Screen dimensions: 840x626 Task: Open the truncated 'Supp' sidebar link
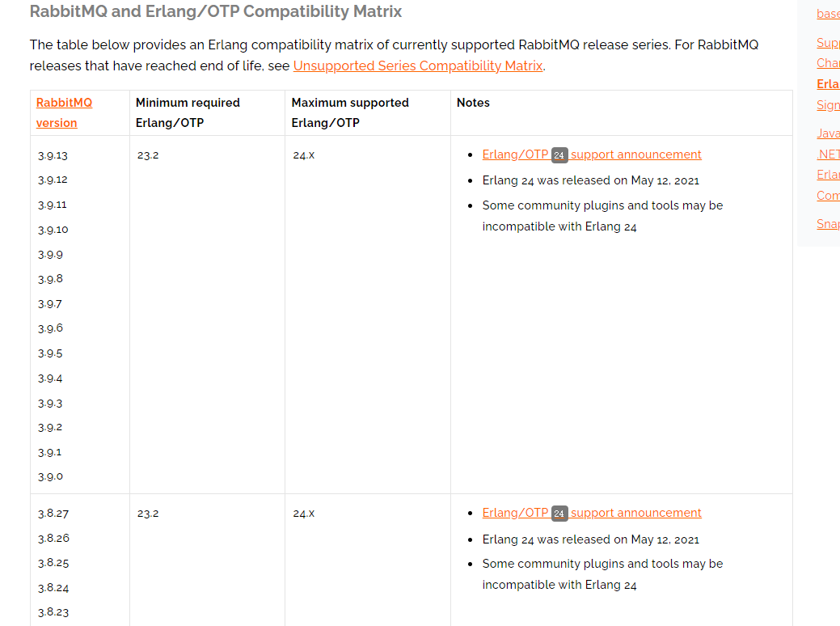pyautogui.click(x=828, y=42)
